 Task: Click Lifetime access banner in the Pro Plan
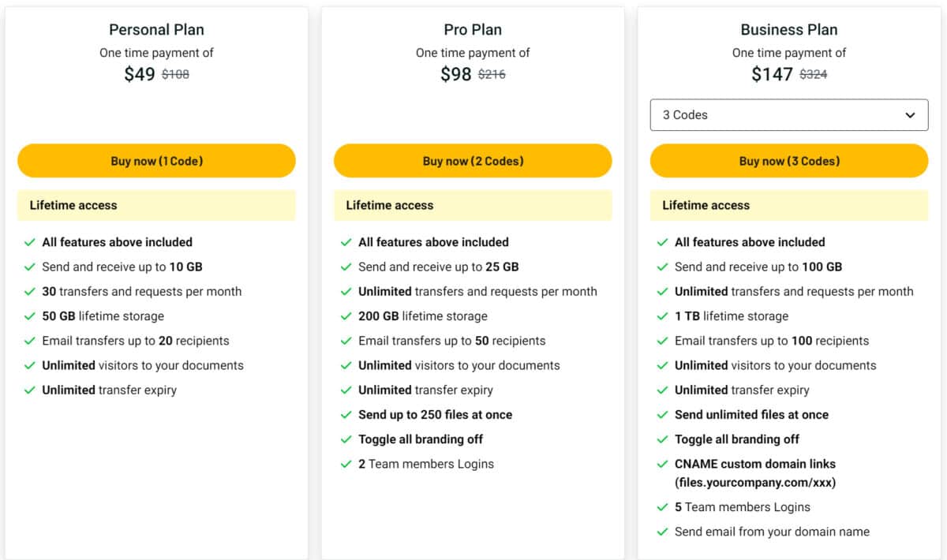(x=473, y=205)
